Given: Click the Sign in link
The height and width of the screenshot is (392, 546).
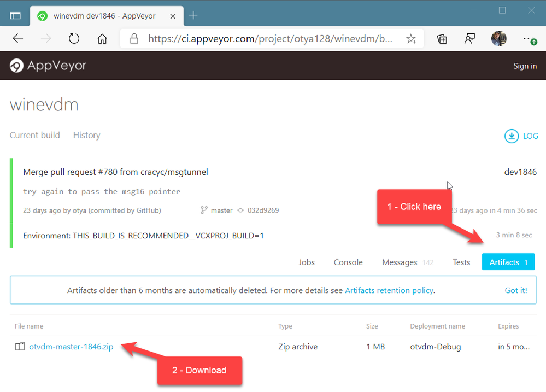Looking at the screenshot, I should tap(525, 66).
